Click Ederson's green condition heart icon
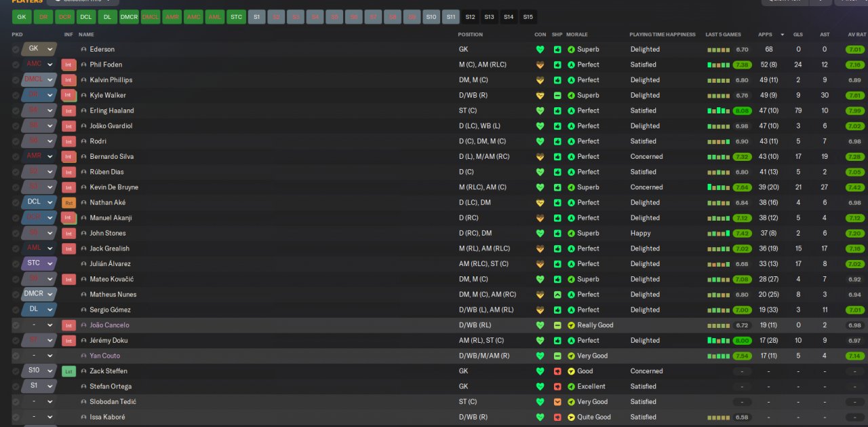The height and width of the screenshot is (427, 868). pos(540,50)
